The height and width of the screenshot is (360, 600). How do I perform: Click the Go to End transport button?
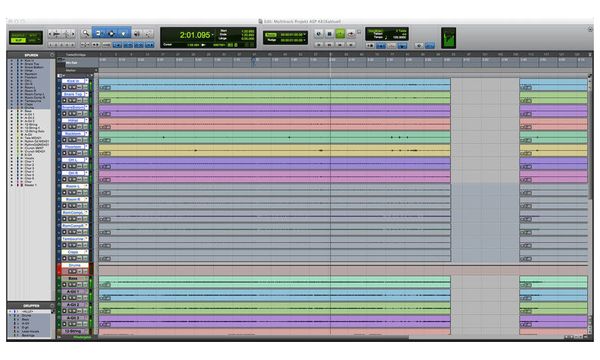351,45
